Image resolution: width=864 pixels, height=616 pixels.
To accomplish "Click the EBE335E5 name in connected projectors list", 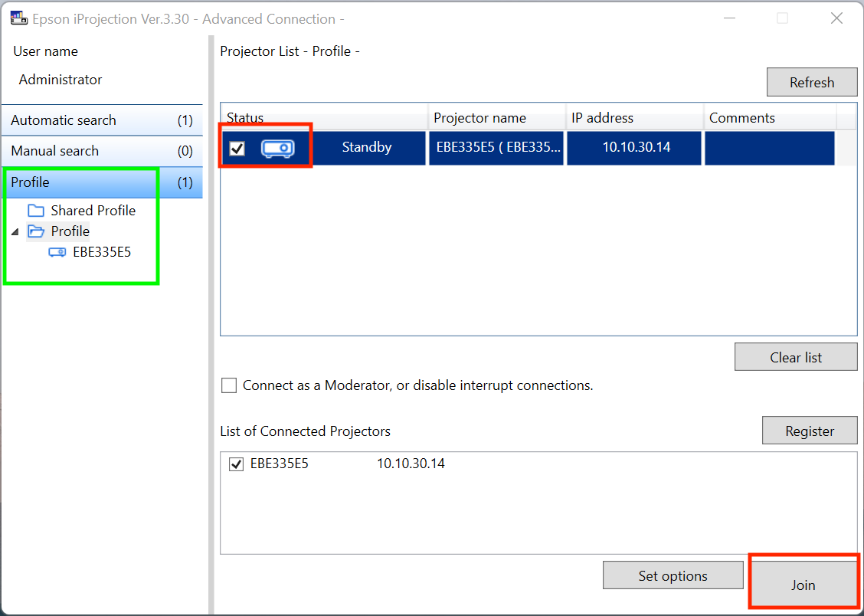I will [x=280, y=464].
